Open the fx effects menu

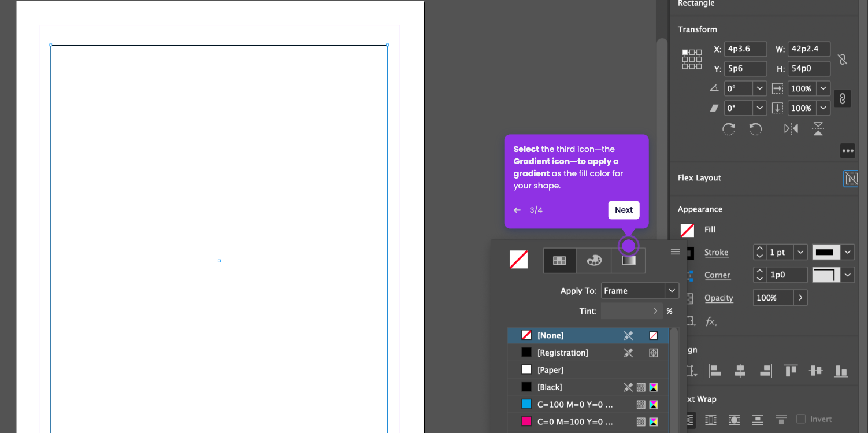click(x=711, y=321)
